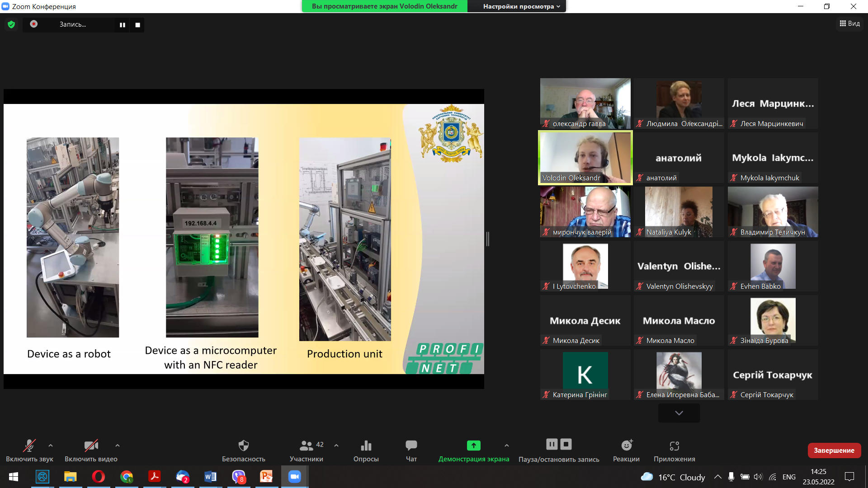868x488 pixels.
Task: Open the Reactions menu
Action: click(626, 446)
